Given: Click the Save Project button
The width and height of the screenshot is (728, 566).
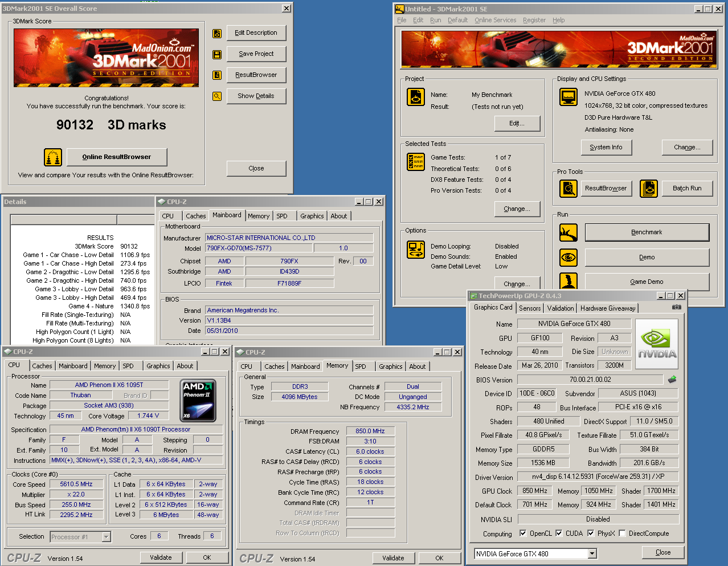Looking at the screenshot, I should [x=256, y=54].
